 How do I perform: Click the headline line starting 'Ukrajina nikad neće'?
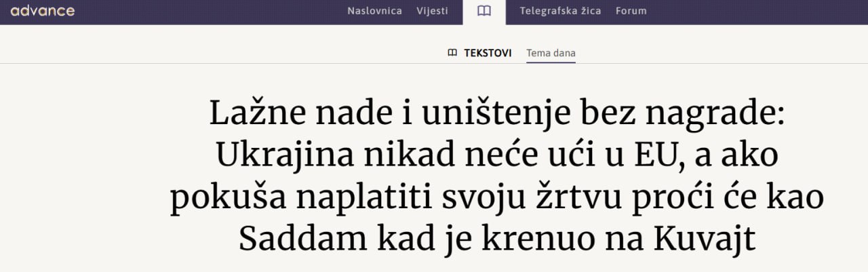click(x=496, y=156)
